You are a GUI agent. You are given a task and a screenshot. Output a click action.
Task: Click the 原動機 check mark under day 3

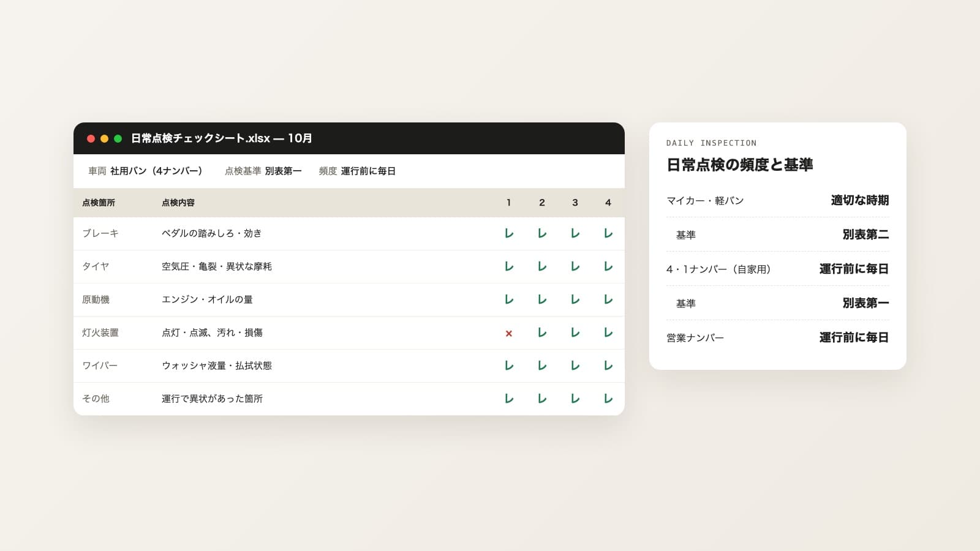point(575,299)
